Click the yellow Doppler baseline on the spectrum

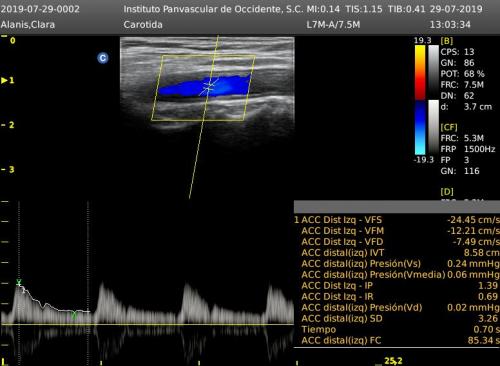coord(147,324)
